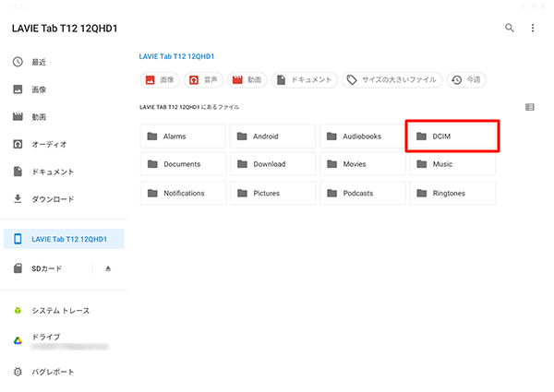Image resolution: width=554 pixels, height=392 pixels.
Task: Open the Alarms folder
Action: [x=183, y=137]
